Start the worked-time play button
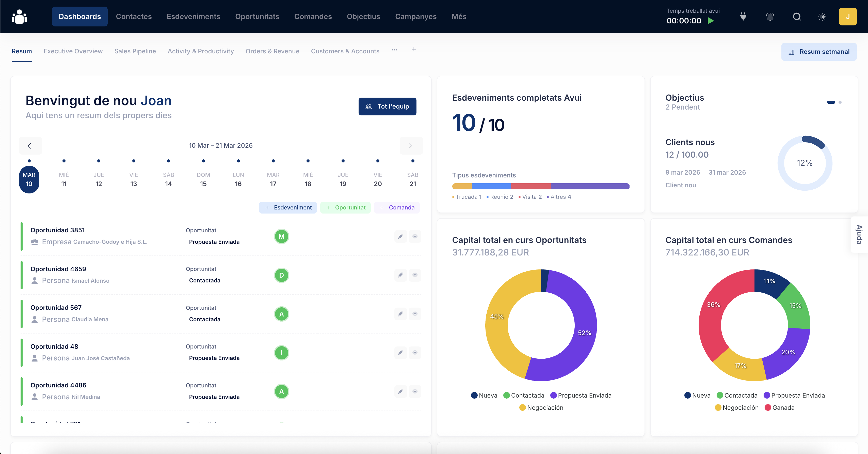Viewport: 868px width, 454px height. click(711, 21)
